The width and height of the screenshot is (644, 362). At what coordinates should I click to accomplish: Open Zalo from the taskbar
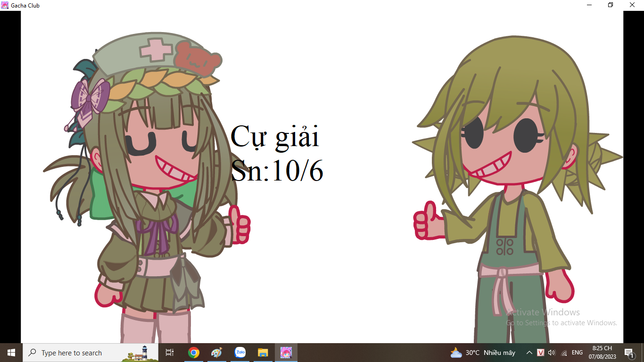pyautogui.click(x=240, y=353)
